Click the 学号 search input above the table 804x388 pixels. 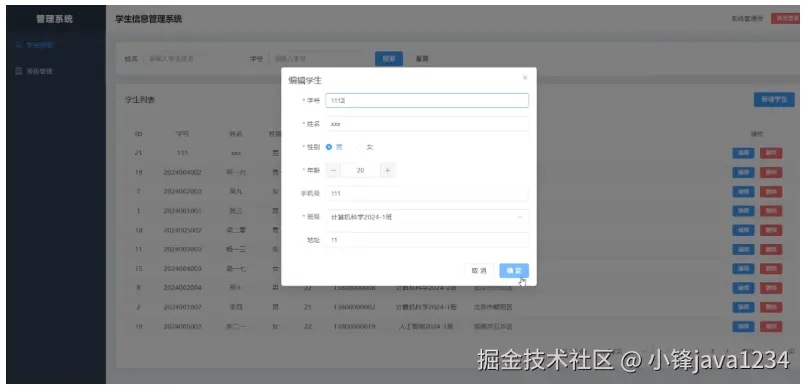pos(315,59)
